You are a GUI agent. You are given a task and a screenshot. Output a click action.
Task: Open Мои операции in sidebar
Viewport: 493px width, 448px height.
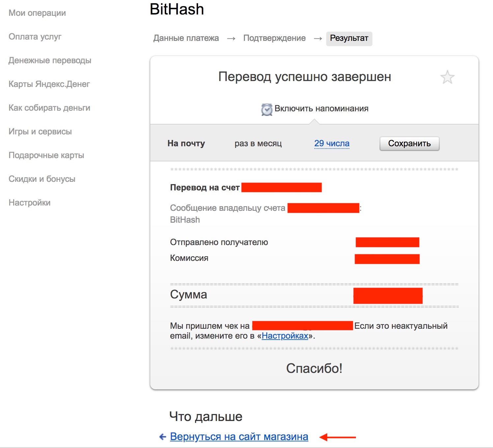click(x=37, y=13)
